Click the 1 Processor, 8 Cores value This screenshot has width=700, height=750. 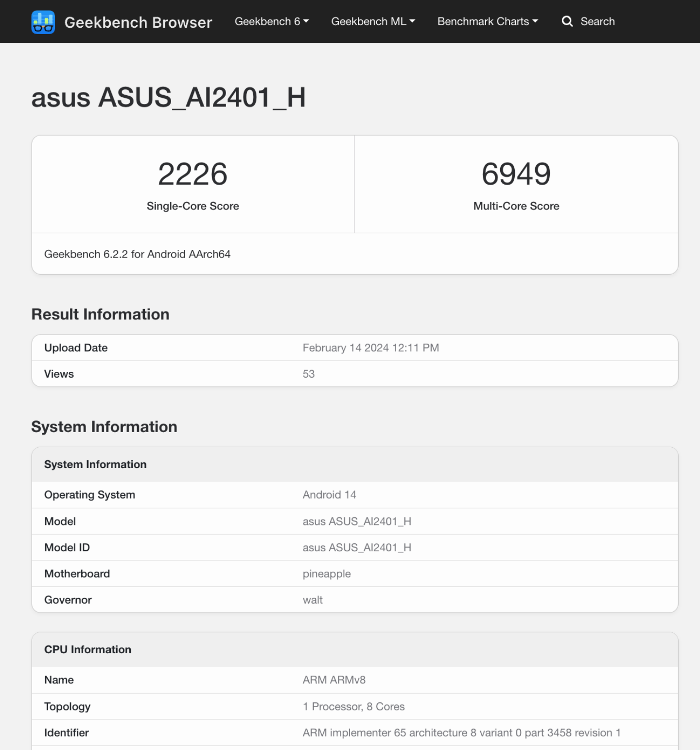point(353,707)
